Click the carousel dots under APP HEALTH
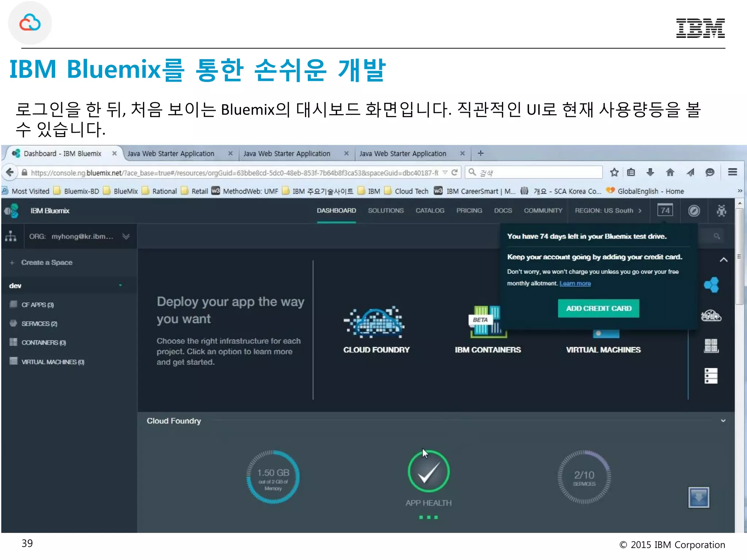 [x=429, y=517]
